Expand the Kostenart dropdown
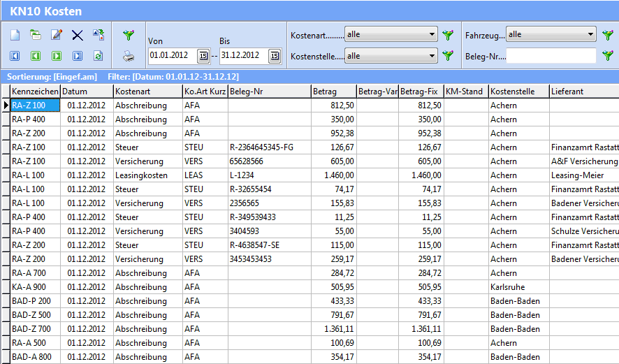619x364 pixels. [x=431, y=34]
